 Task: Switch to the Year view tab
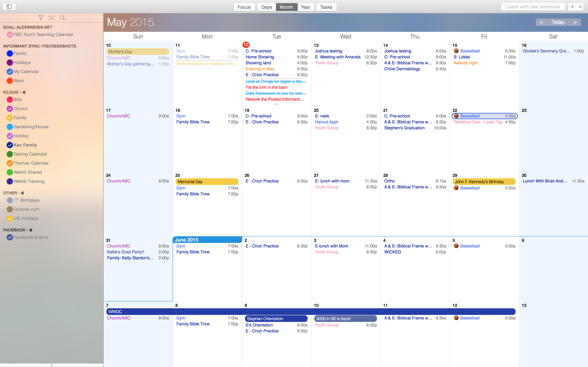pyautogui.click(x=305, y=7)
